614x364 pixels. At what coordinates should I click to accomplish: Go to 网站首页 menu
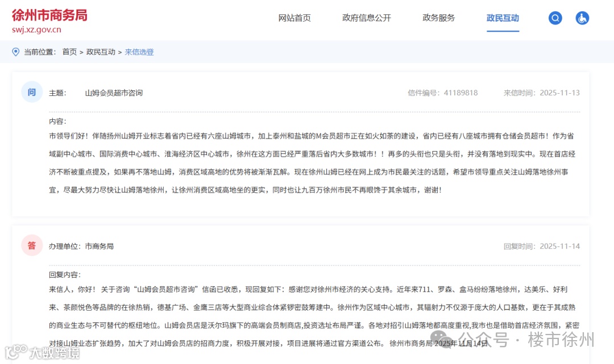pyautogui.click(x=294, y=18)
